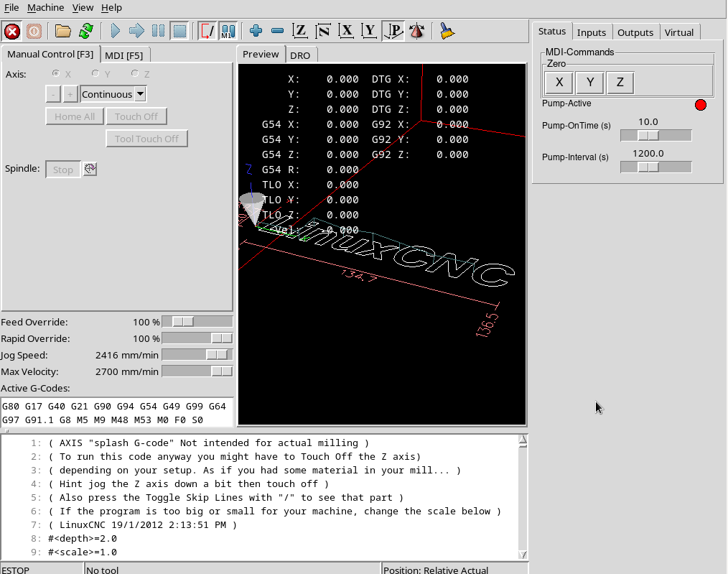
Task: Select the X axis radio button
Action: [56, 73]
